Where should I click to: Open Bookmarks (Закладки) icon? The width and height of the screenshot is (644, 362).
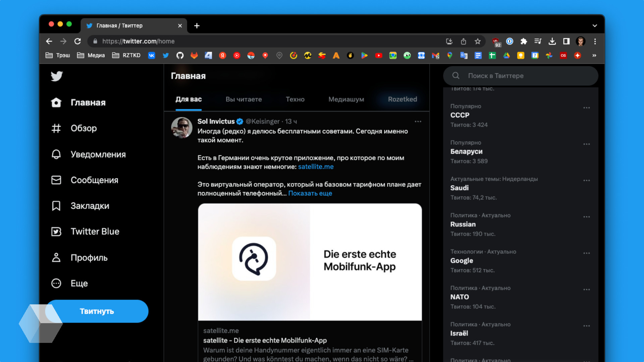pos(56,206)
